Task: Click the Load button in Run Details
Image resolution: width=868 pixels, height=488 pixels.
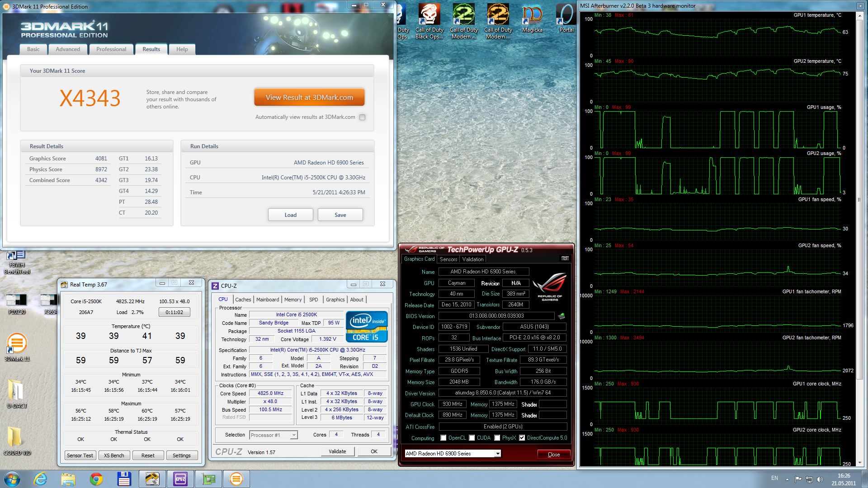Action: click(x=290, y=215)
